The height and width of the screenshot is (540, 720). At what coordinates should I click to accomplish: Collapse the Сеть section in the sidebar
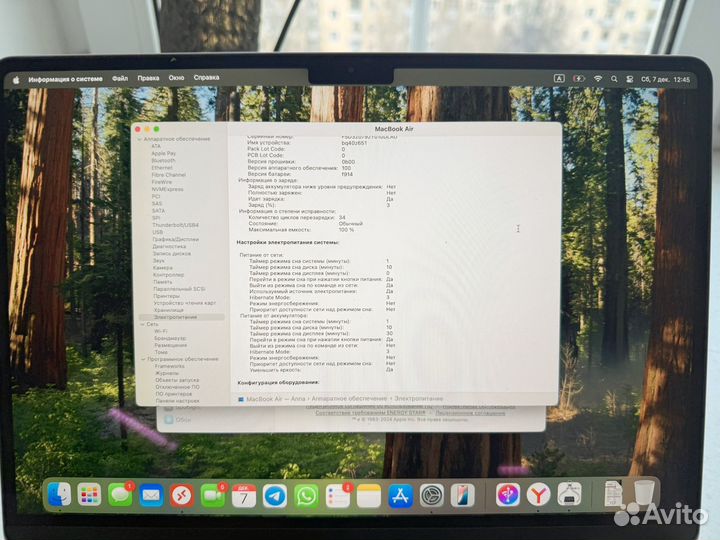(142, 324)
